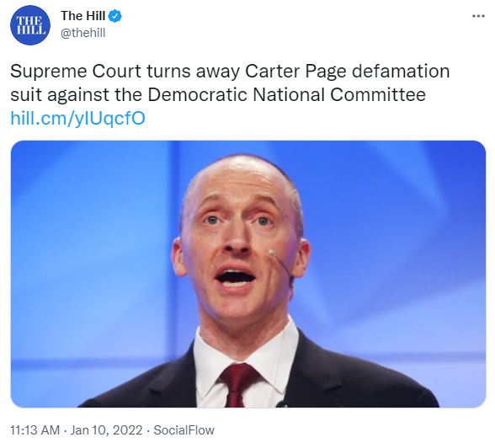This screenshot has height=448, width=495.
Task: Open the SocialFlow source label
Action: pyautogui.click(x=184, y=430)
